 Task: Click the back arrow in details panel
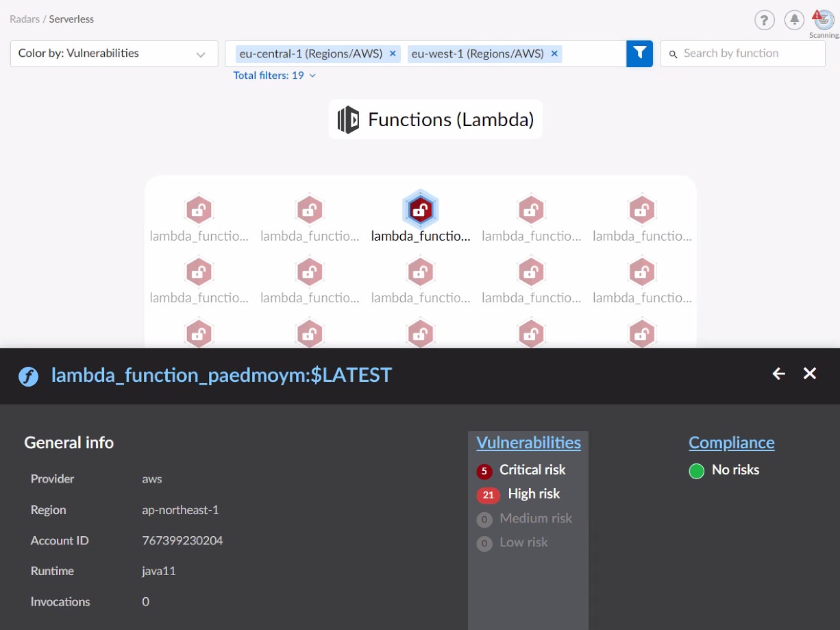[778, 374]
